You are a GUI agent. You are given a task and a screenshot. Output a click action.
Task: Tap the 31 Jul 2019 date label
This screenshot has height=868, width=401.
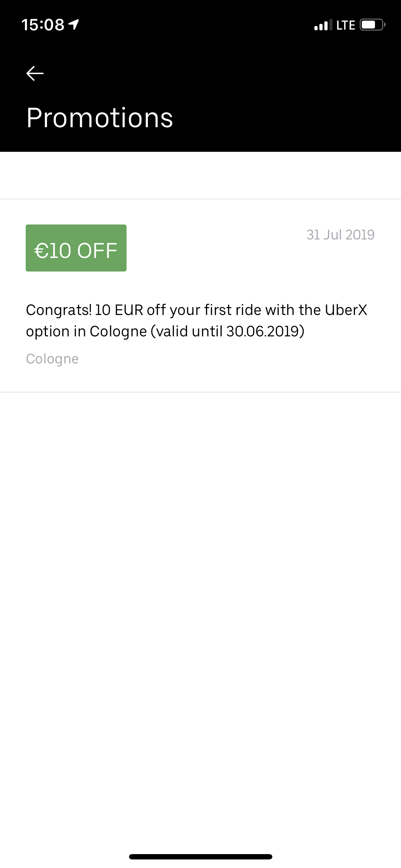[x=340, y=235]
